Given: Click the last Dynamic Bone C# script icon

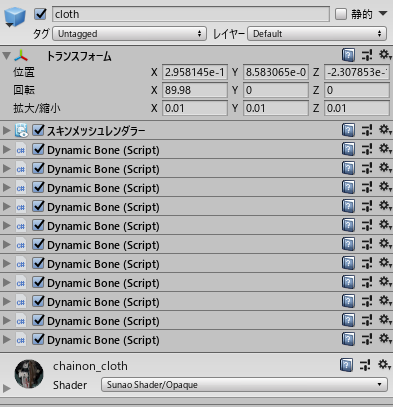Looking at the screenshot, I should [x=21, y=340].
